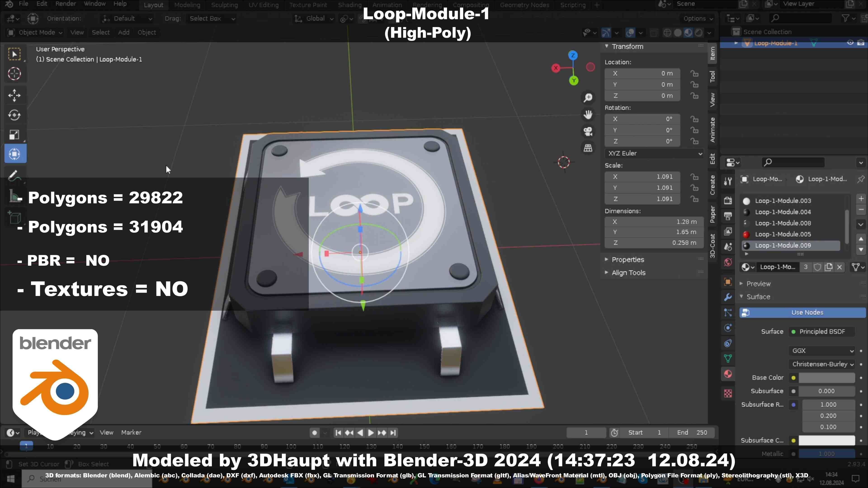Open GGX distribution dropdown
The width and height of the screenshot is (868, 488).
(822, 351)
